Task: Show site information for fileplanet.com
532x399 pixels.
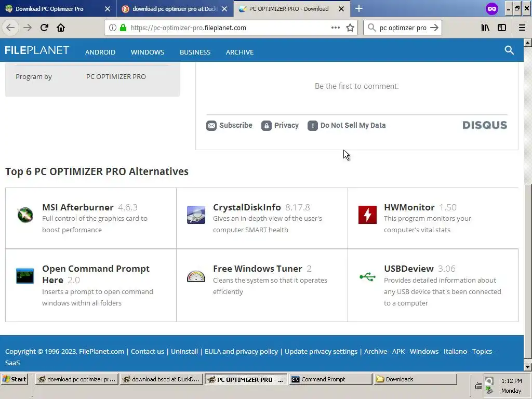Action: tap(113, 28)
